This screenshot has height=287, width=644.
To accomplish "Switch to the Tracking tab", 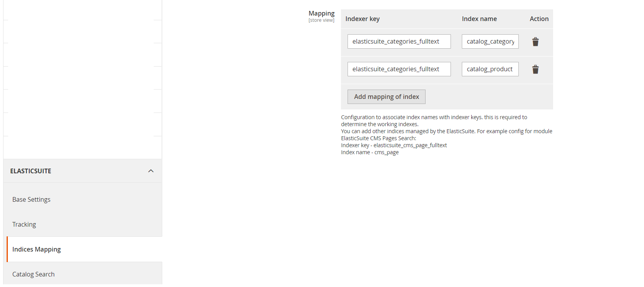I will coord(24,224).
